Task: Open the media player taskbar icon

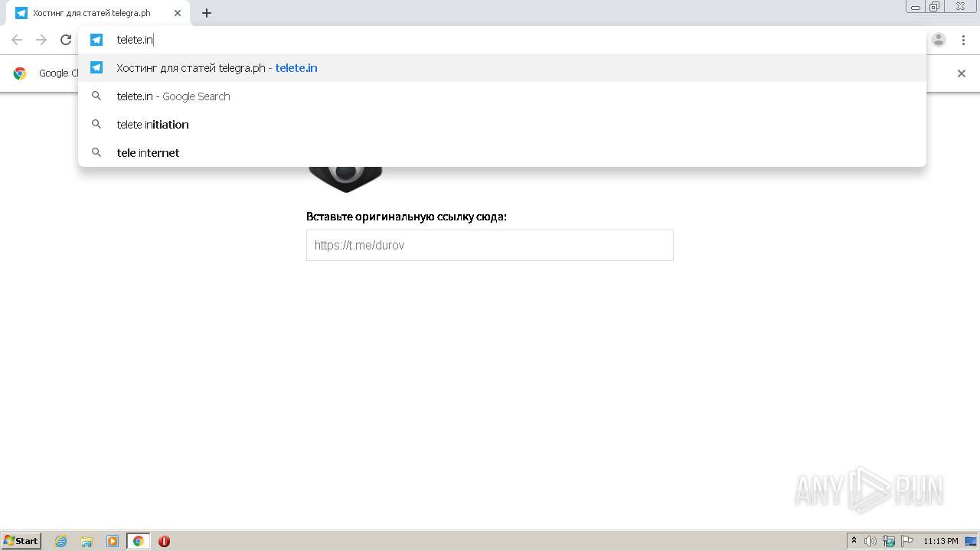Action: 113,541
